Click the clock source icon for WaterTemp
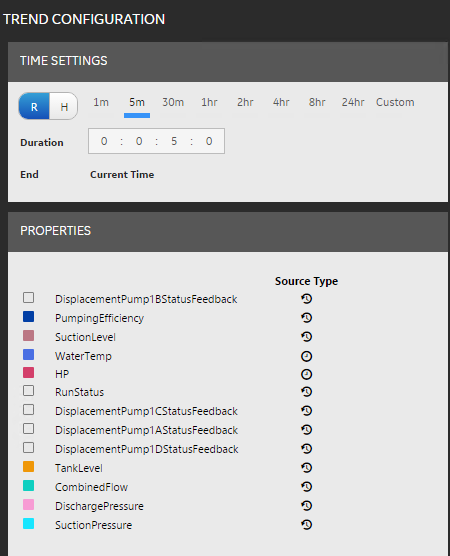The image size is (450, 556). click(306, 356)
